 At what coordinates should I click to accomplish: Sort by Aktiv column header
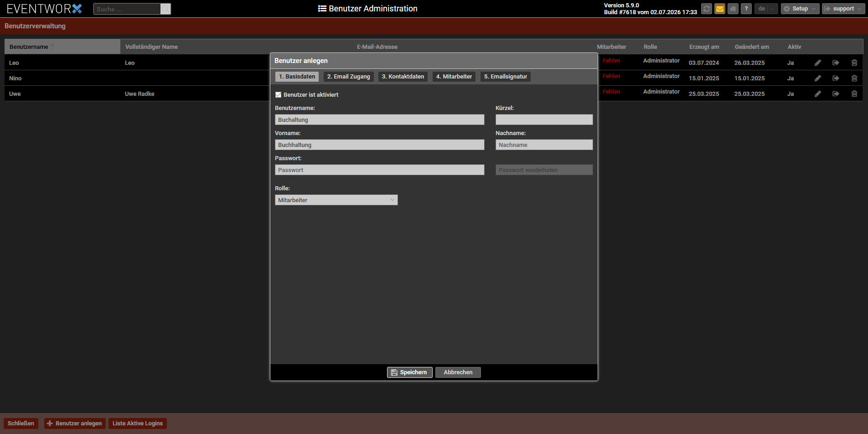click(794, 47)
